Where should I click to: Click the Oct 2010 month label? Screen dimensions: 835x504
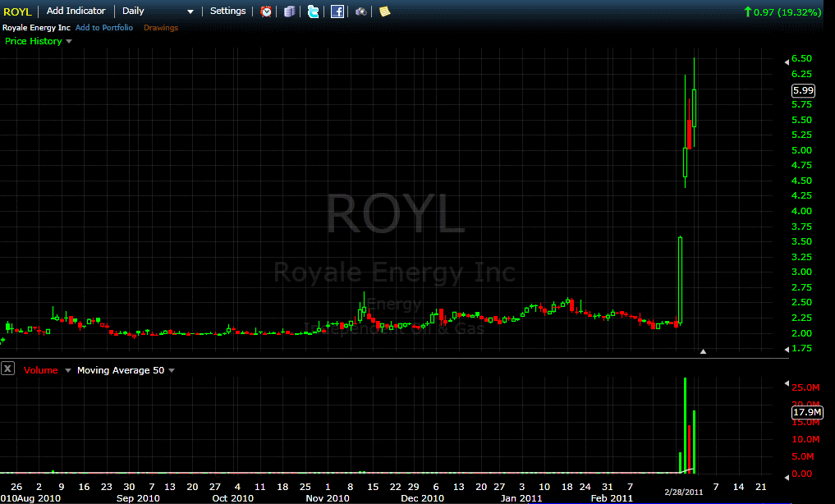(232, 499)
